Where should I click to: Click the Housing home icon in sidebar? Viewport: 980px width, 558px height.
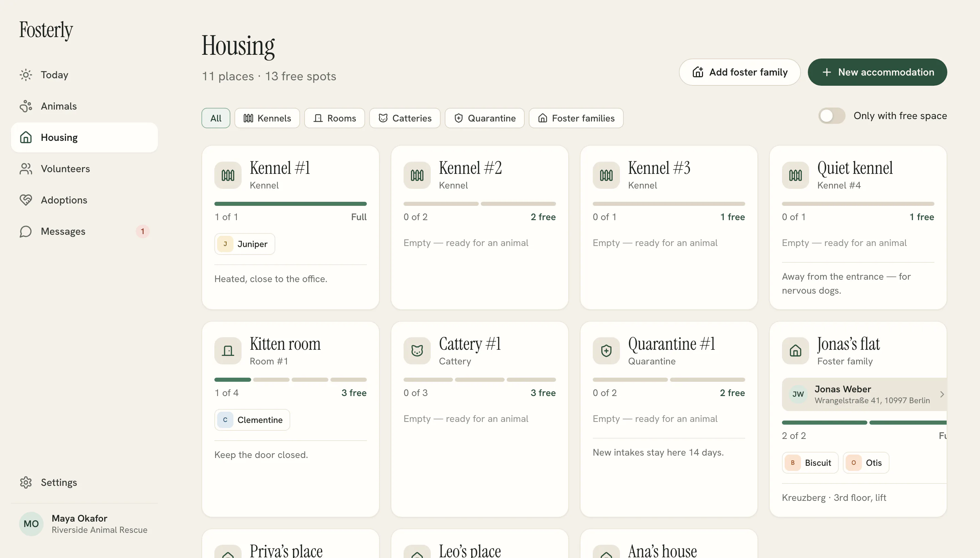26,137
